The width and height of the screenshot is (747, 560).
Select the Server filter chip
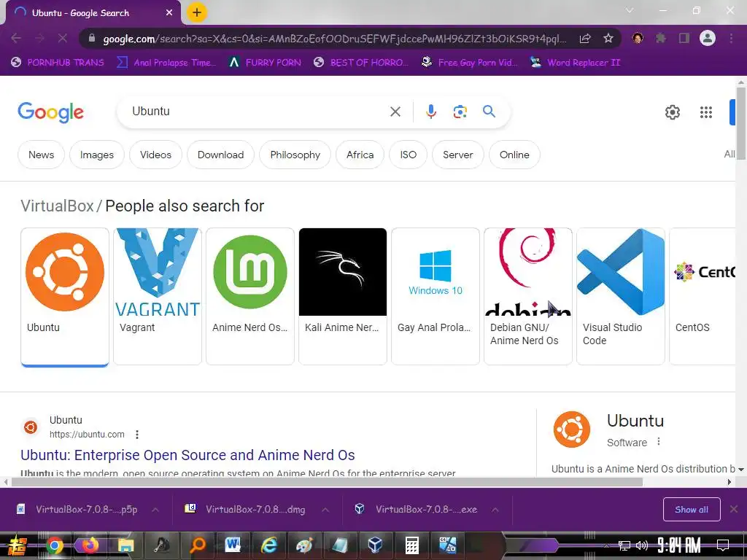pyautogui.click(x=458, y=155)
